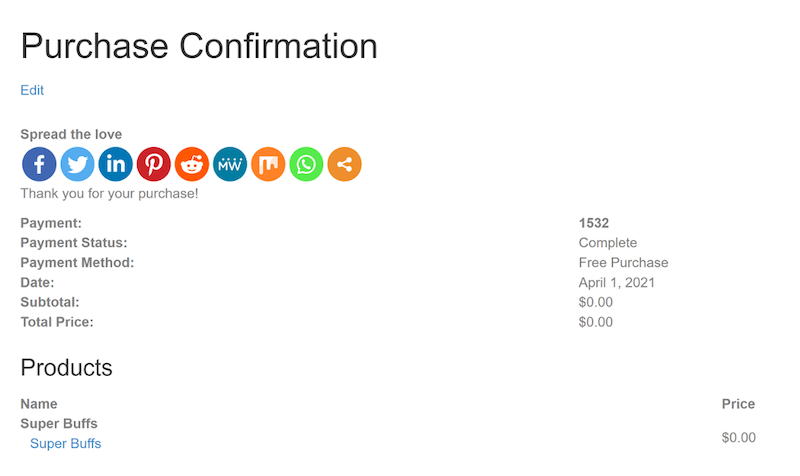The image size is (800, 476).
Task: Click the Products section heading
Action: click(x=66, y=368)
